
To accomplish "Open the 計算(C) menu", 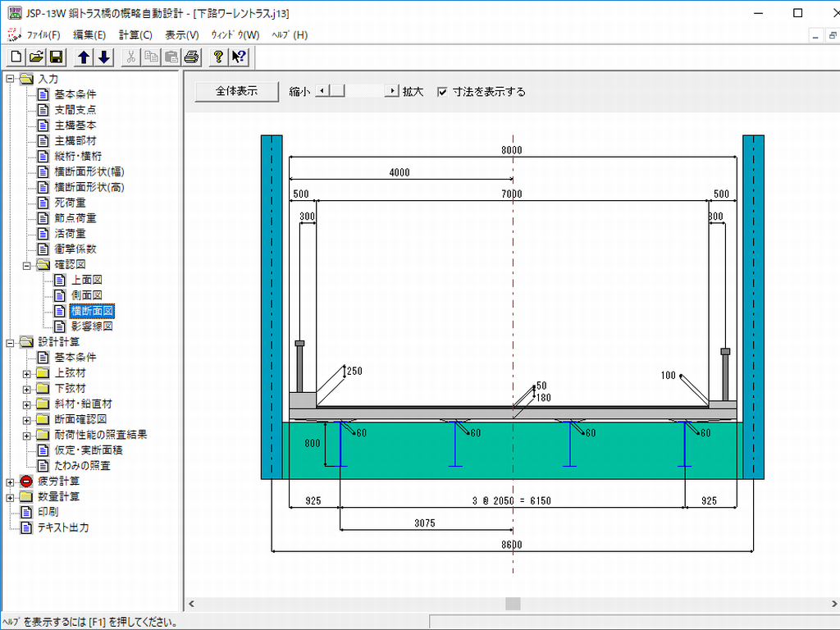I will click(x=135, y=35).
